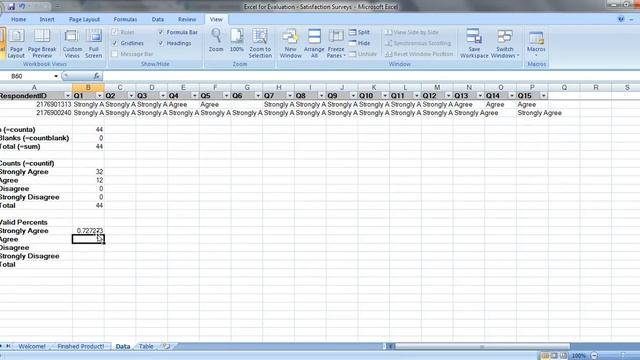Click the insert worksheet tab icon

(x=167, y=346)
